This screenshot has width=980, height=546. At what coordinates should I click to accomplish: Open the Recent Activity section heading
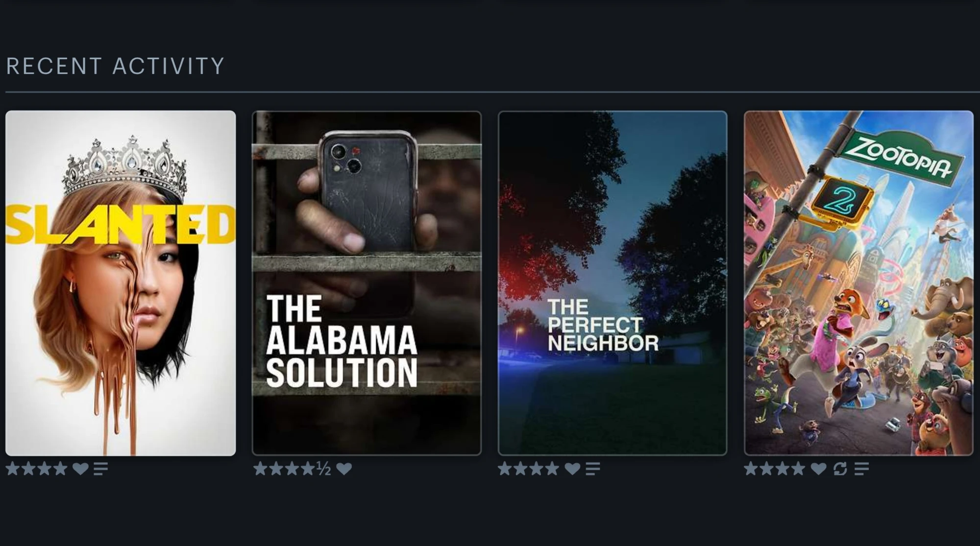click(115, 66)
